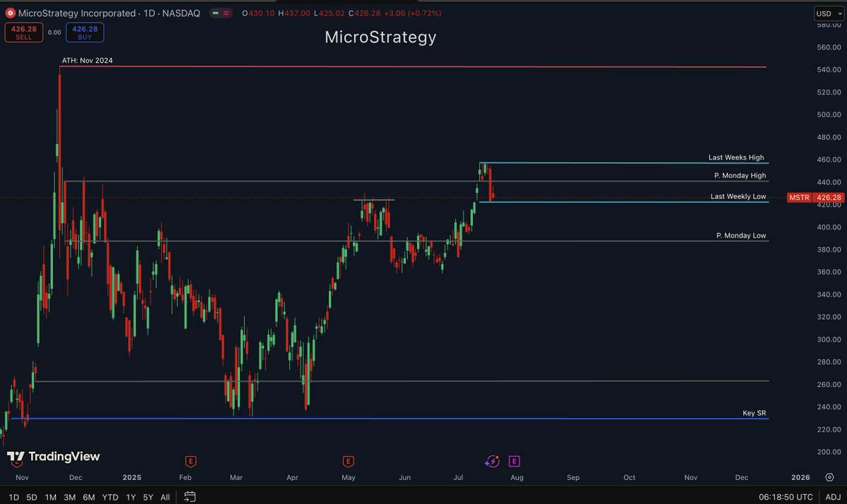This screenshot has width=847, height=504.
Task: Open the February earnings E marker
Action: 190,461
